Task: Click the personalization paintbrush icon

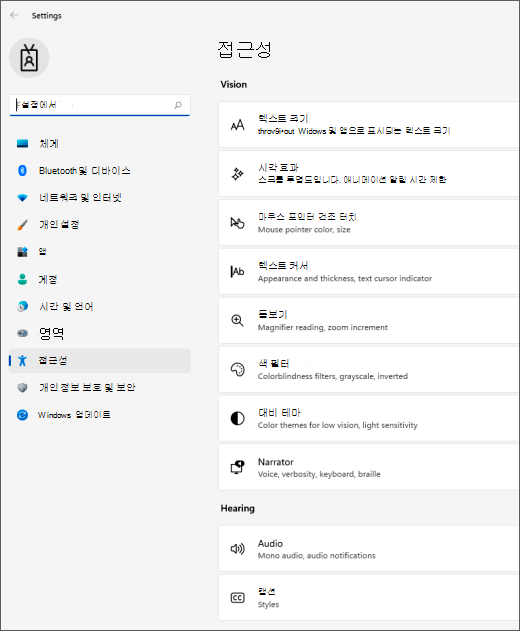Action: (23, 225)
